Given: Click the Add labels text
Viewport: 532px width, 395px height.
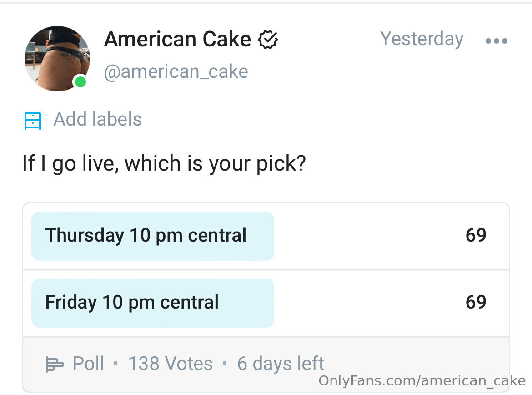Looking at the screenshot, I should 97,119.
